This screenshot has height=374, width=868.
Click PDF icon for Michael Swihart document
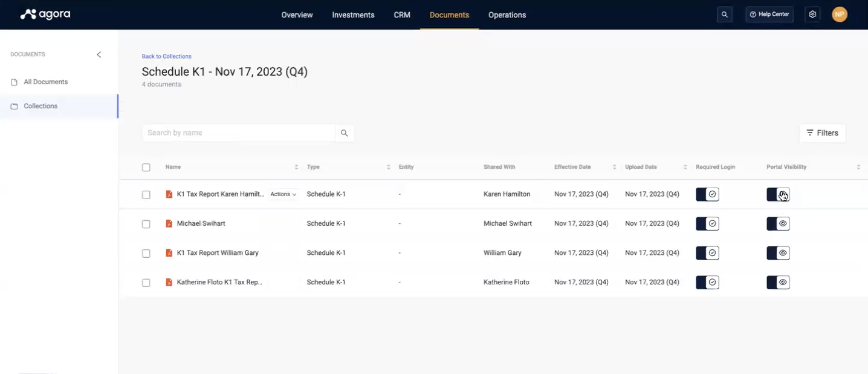point(169,223)
